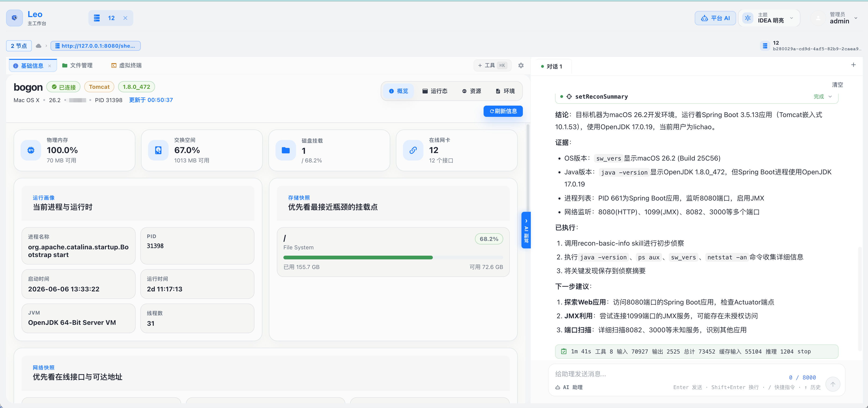The image size is (868, 408).
Task: Open the IDEA 明亮 theme dropdown
Action: (769, 18)
